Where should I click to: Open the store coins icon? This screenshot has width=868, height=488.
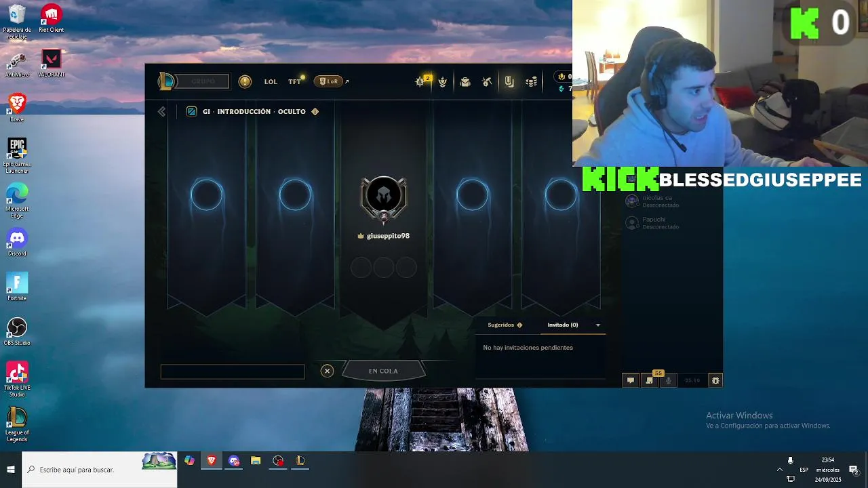pos(532,82)
